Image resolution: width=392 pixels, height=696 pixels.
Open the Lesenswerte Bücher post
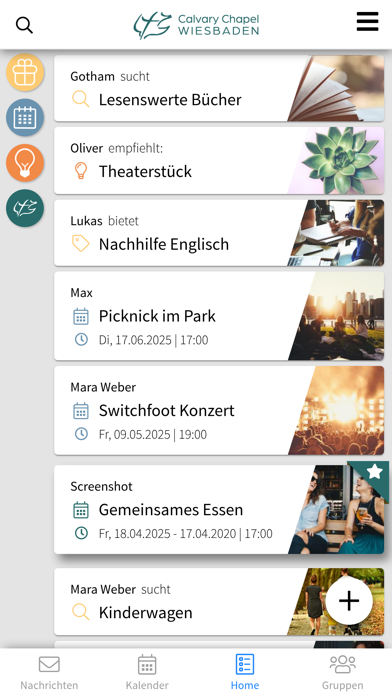point(219,88)
